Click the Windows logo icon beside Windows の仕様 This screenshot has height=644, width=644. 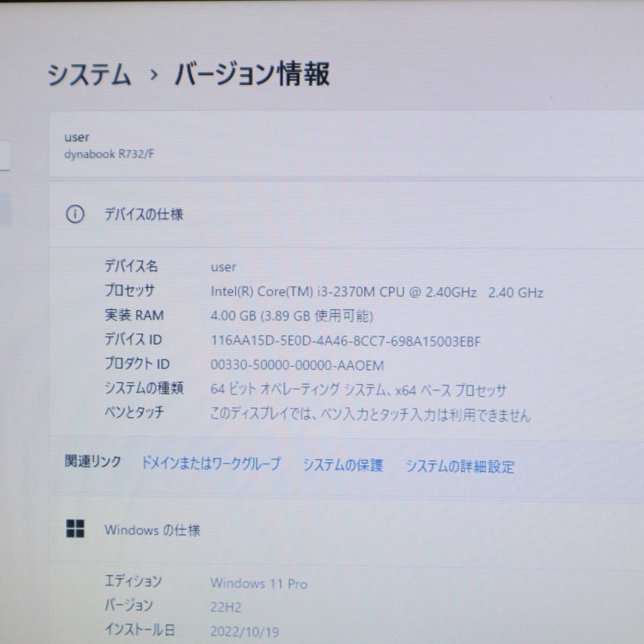click(75, 529)
